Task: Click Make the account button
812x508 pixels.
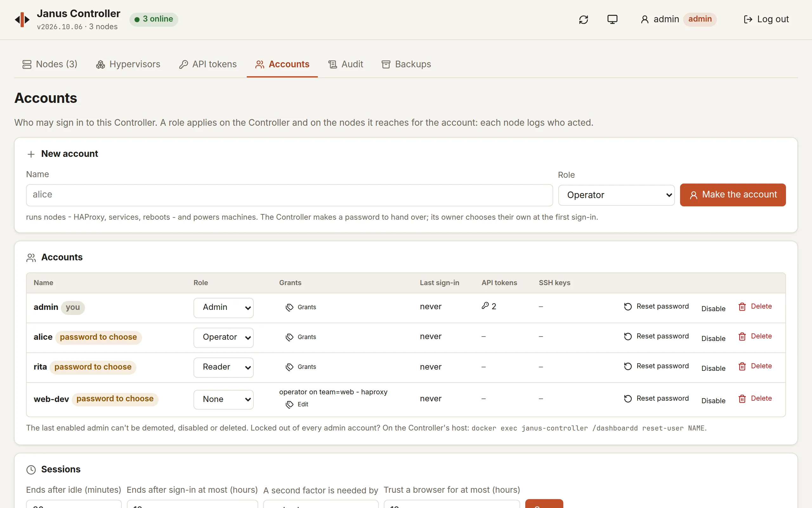Action: (733, 195)
